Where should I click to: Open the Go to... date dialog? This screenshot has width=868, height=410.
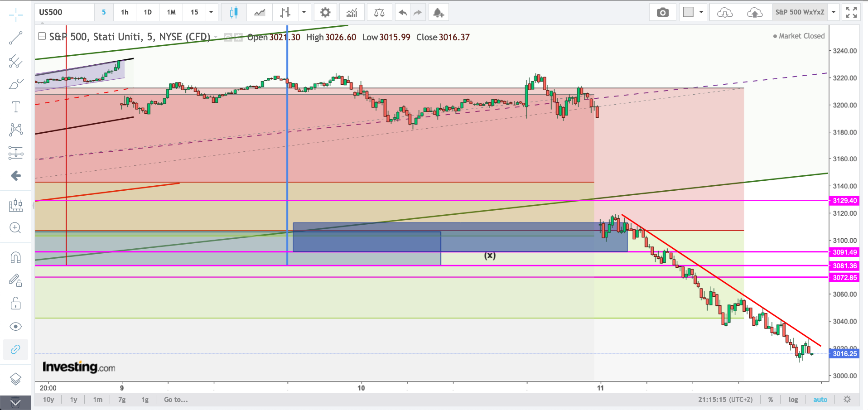click(176, 400)
